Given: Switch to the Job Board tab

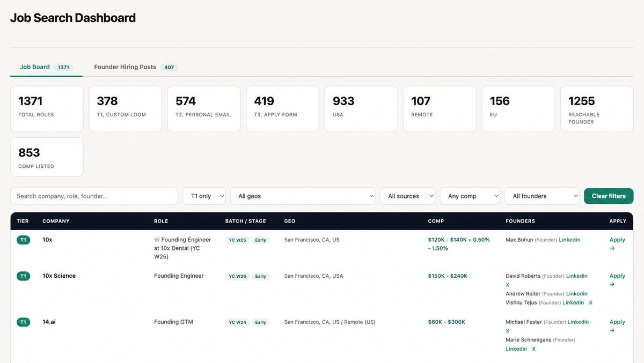Looking at the screenshot, I should [x=46, y=67].
